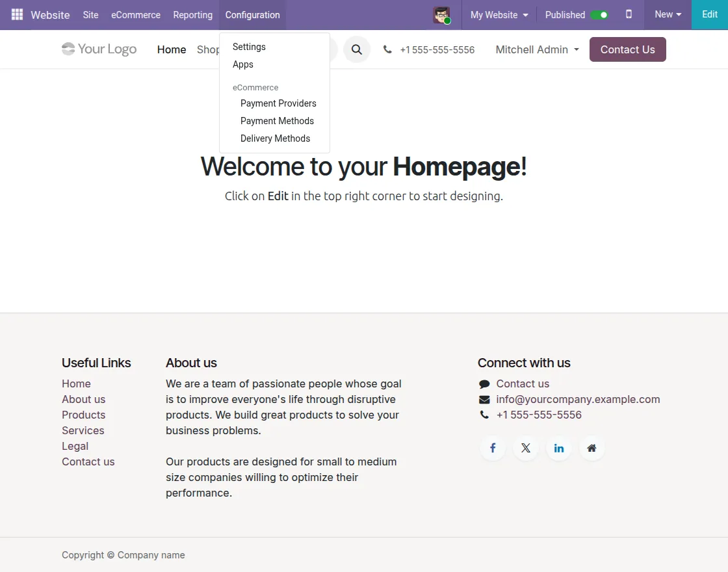Open Services link in footer
The height and width of the screenshot is (572, 728).
coord(83,430)
